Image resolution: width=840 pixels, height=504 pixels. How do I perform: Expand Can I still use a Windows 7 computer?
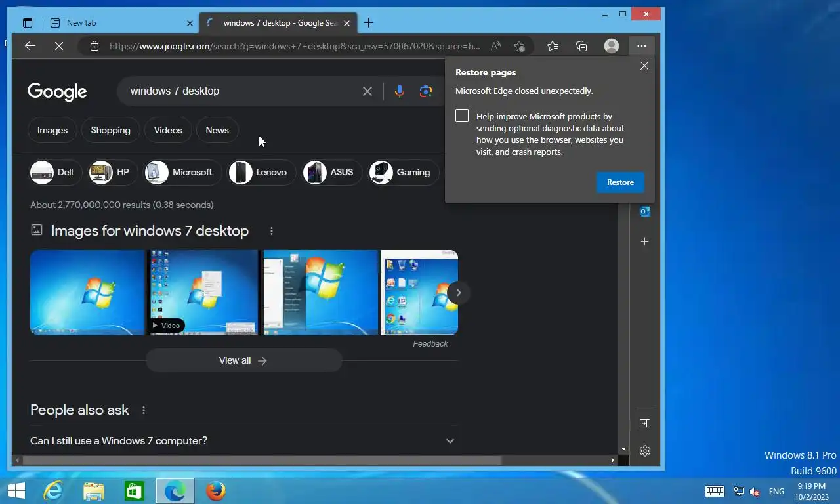243,441
